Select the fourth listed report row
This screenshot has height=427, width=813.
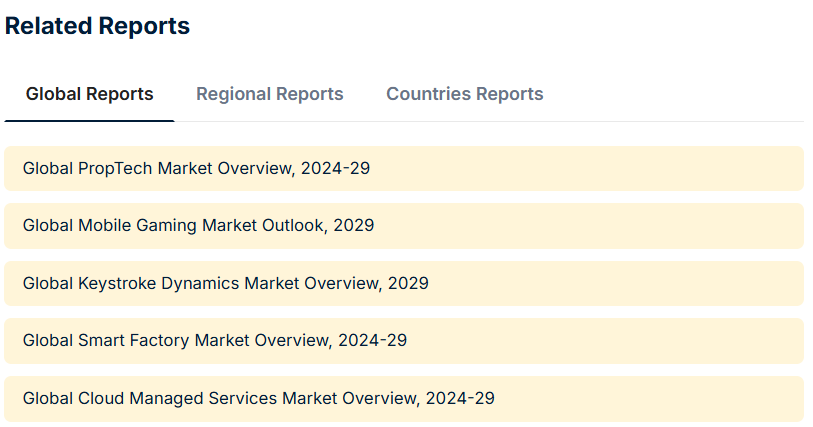click(404, 341)
